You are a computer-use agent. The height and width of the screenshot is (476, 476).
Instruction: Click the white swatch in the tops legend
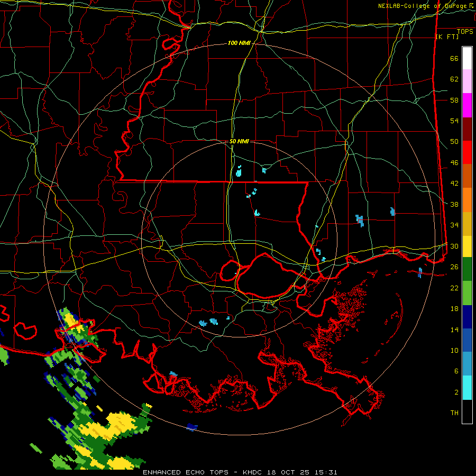[x=467, y=58]
